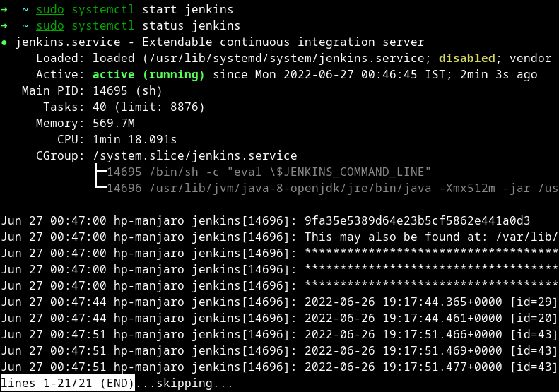The width and height of the screenshot is (559, 392).
Task: Click 'systemctl' in the start command line
Action: (x=103, y=10)
